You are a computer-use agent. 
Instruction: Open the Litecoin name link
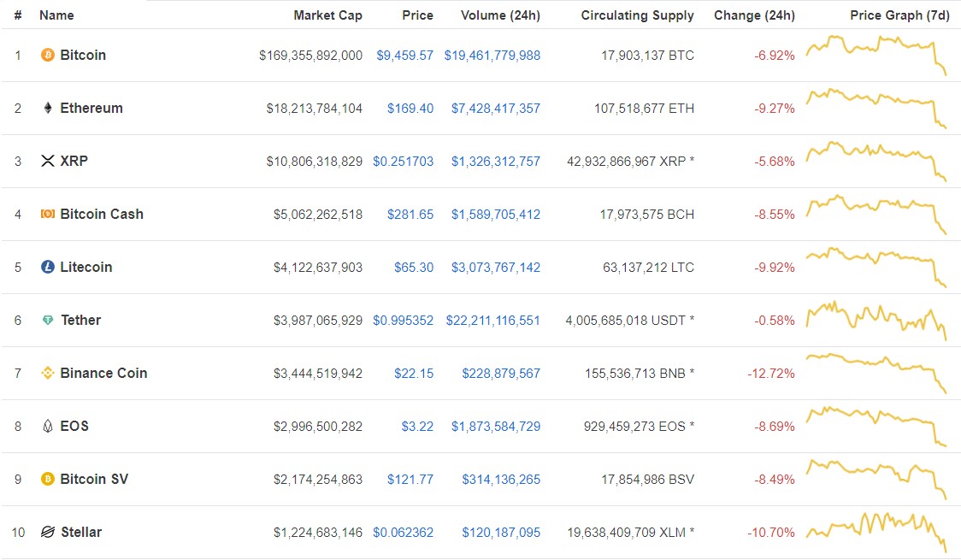85,267
